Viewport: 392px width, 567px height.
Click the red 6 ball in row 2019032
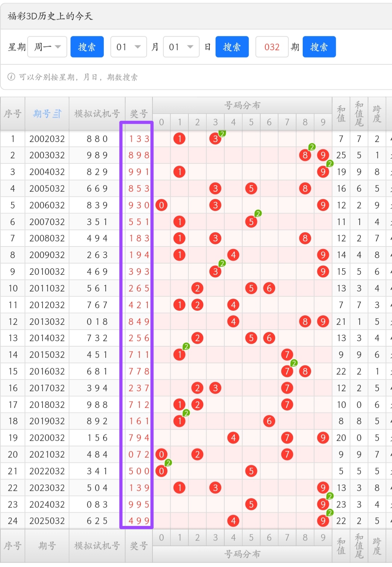pyautogui.click(x=269, y=421)
